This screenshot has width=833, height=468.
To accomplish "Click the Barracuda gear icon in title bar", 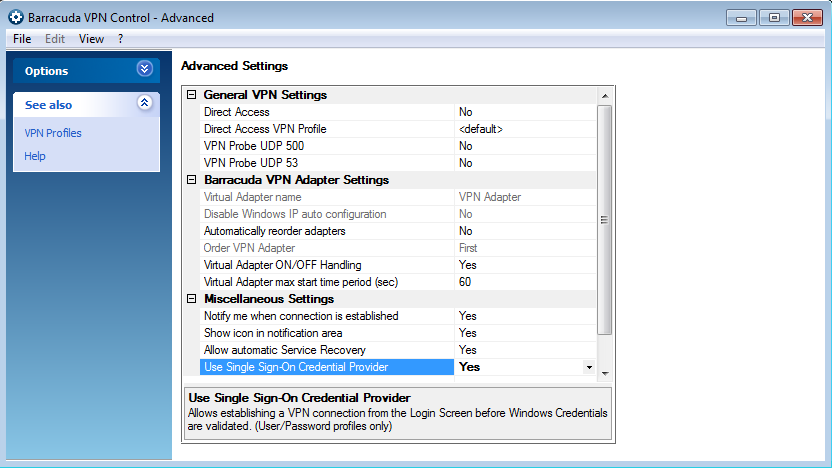I will (x=16, y=17).
